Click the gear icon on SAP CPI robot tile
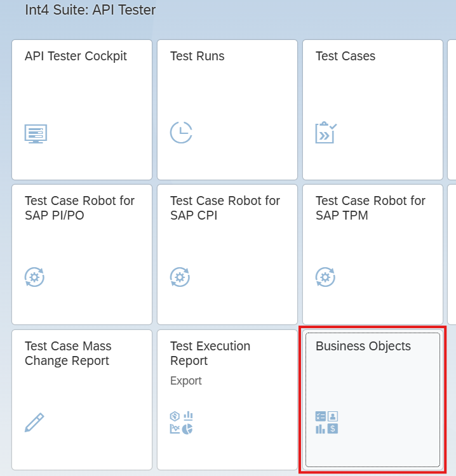Screen dimensions: 456x476 180,277
